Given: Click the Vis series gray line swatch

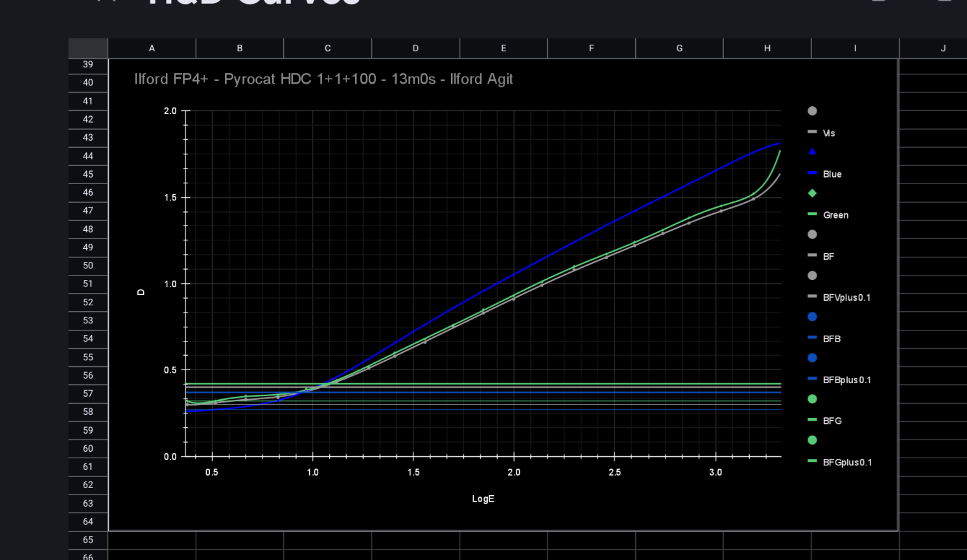Looking at the screenshot, I should coord(812,132).
